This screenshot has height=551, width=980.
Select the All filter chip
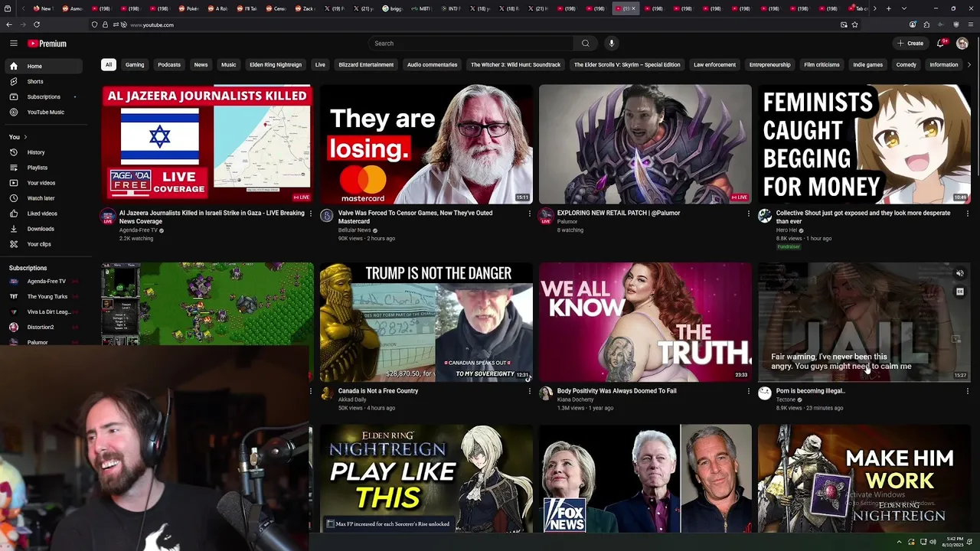[109, 65]
